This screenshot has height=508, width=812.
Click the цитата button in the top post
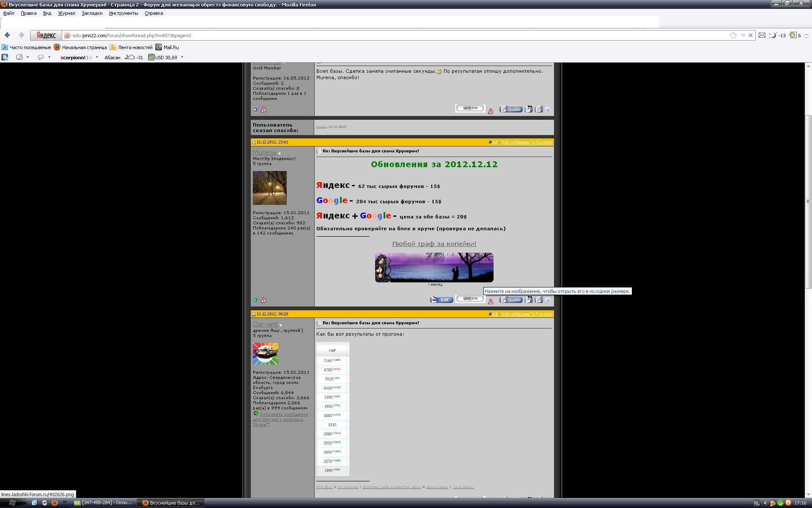[470, 108]
